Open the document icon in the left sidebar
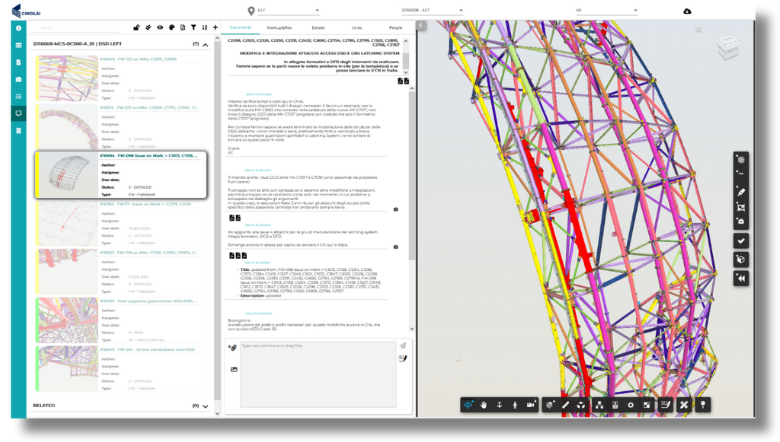The image size is (780, 442). tap(18, 62)
